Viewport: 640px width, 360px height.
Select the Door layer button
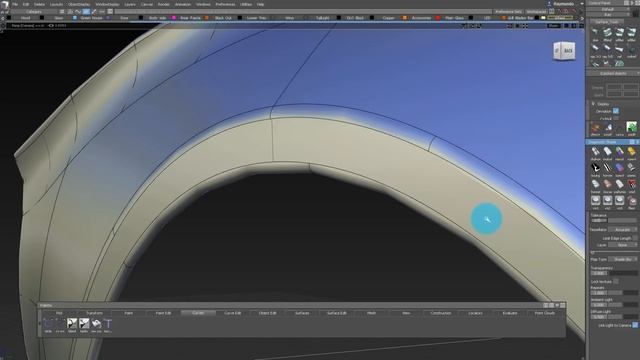(x=124, y=18)
